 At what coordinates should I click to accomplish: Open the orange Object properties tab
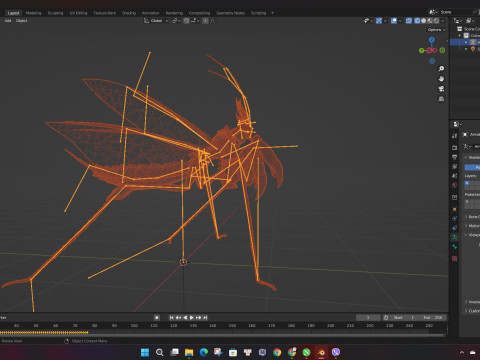pos(455,209)
